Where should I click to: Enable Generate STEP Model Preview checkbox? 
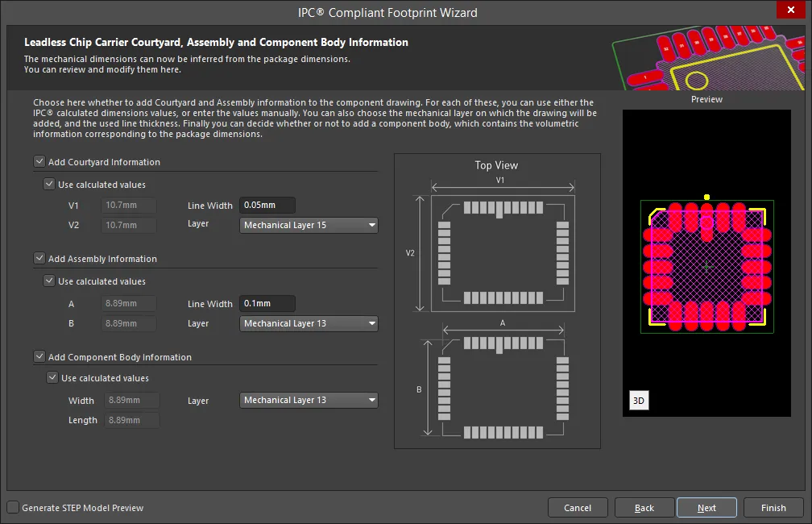click(14, 507)
